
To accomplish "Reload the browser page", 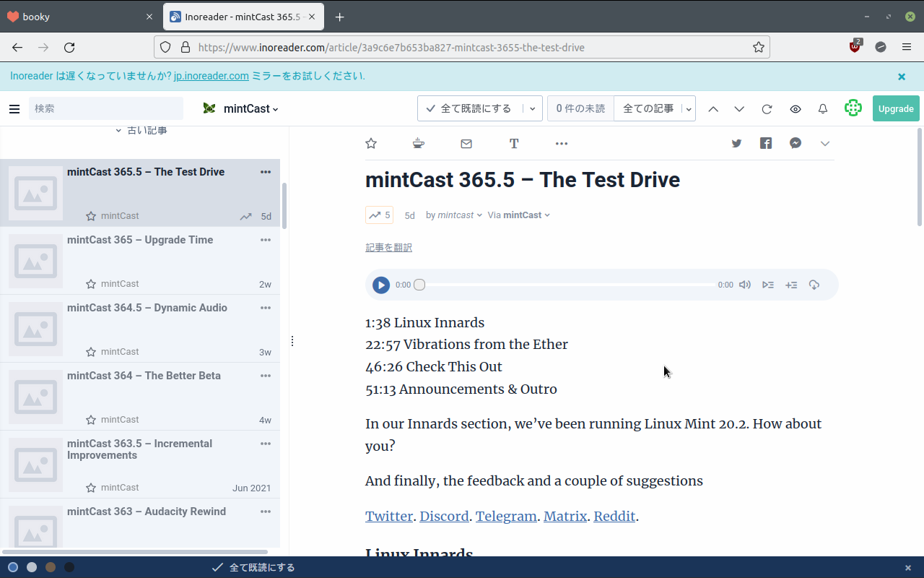I will point(69,47).
